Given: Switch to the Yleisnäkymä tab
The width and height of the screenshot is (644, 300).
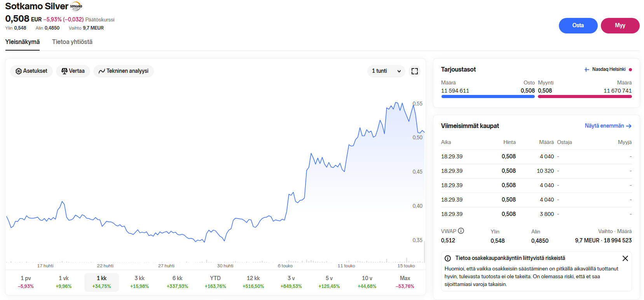Looking at the screenshot, I should pyautogui.click(x=23, y=42).
